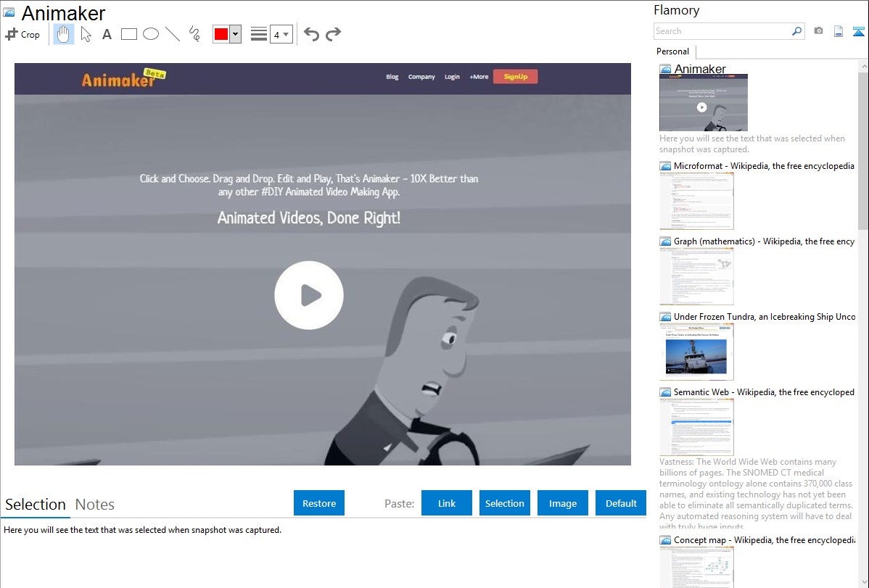Open the Animaker snapshot thumbnail in sidebar

coord(704,102)
